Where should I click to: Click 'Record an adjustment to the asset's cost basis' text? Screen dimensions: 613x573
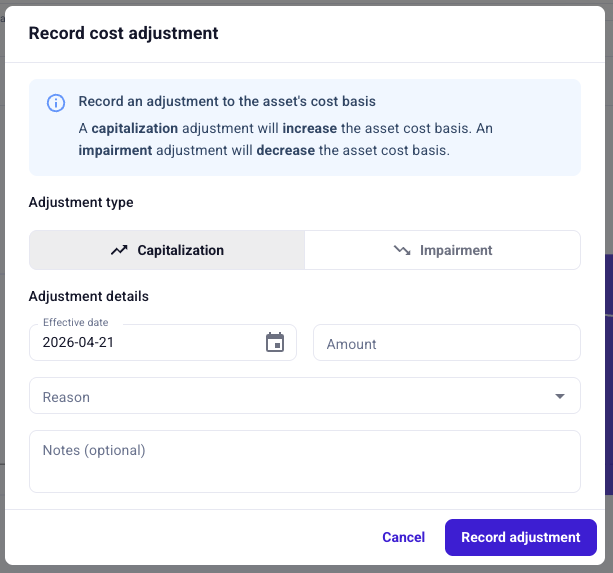227,101
